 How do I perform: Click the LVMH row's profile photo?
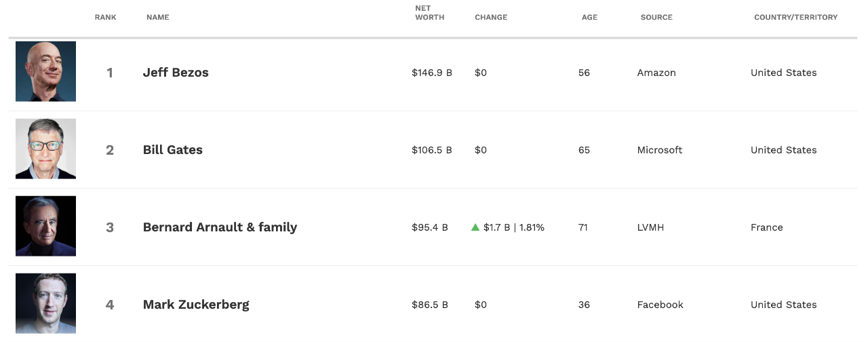point(46,227)
